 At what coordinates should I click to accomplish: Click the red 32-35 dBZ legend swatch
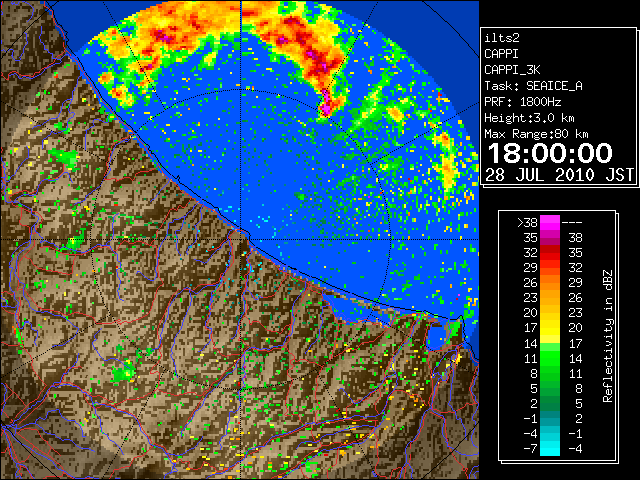point(550,253)
